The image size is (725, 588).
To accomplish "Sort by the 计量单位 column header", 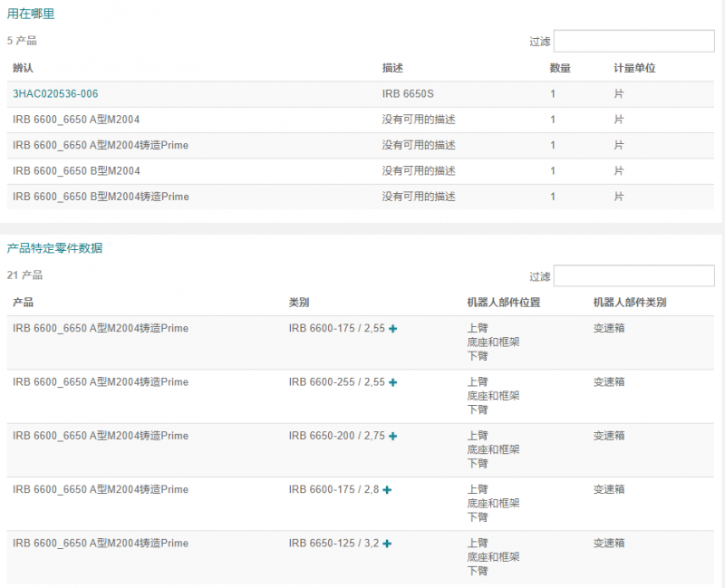I will pos(634,68).
